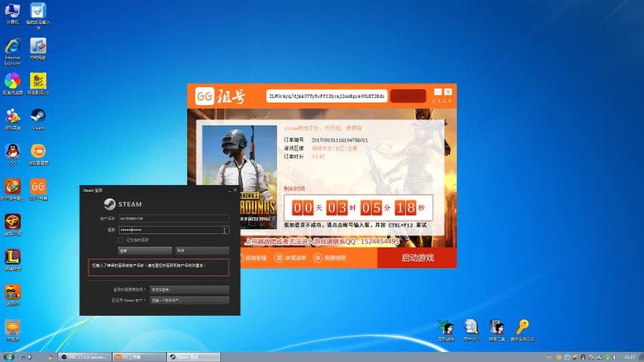Click the create new Steam account button

[189, 300]
